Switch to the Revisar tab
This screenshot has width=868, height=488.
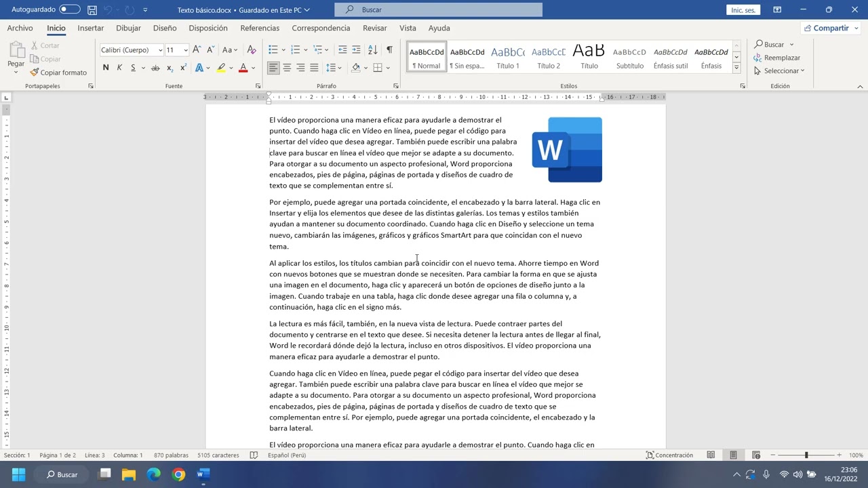click(x=375, y=28)
